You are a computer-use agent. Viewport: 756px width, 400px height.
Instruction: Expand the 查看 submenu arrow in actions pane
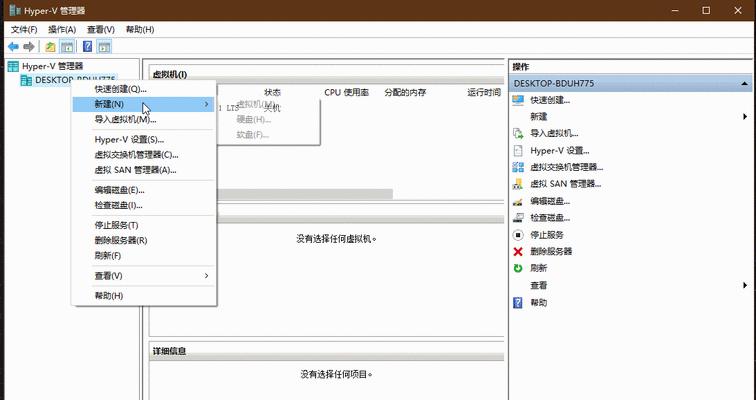[745, 285]
